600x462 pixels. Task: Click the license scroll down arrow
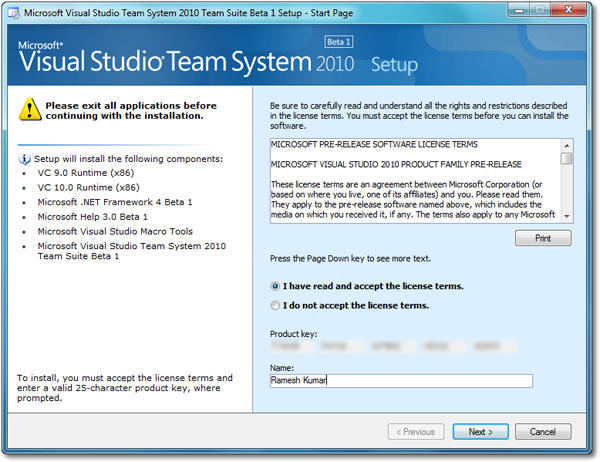(567, 216)
